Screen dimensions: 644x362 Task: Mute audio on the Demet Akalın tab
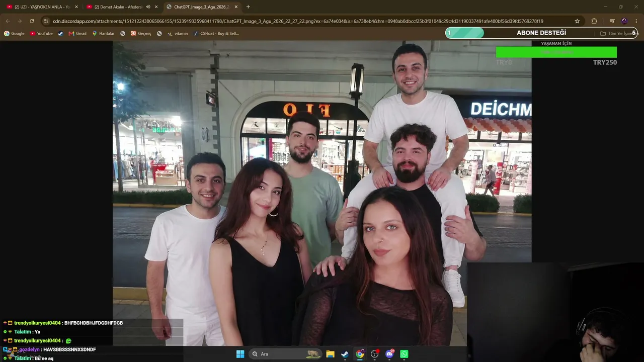148,7
